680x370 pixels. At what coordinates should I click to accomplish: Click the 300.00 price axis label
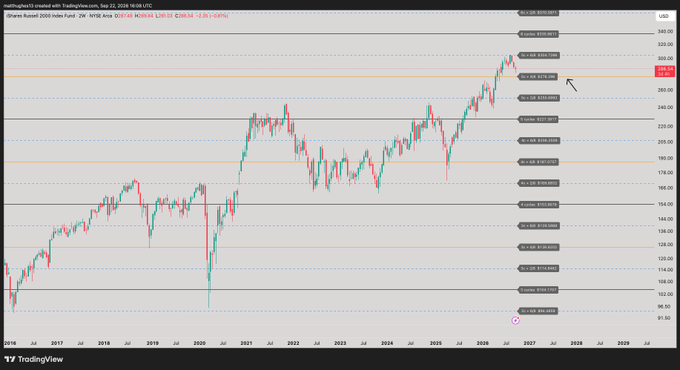pyautogui.click(x=665, y=59)
